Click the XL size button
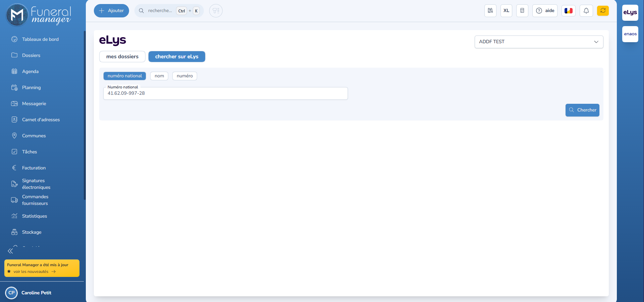Image resolution: width=644 pixels, height=302 pixels. (506, 11)
